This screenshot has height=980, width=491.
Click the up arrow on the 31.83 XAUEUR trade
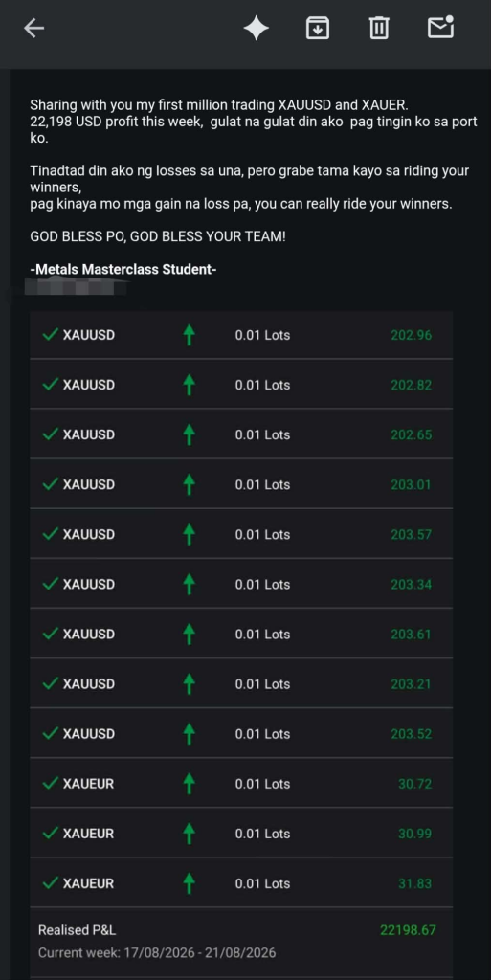[189, 883]
